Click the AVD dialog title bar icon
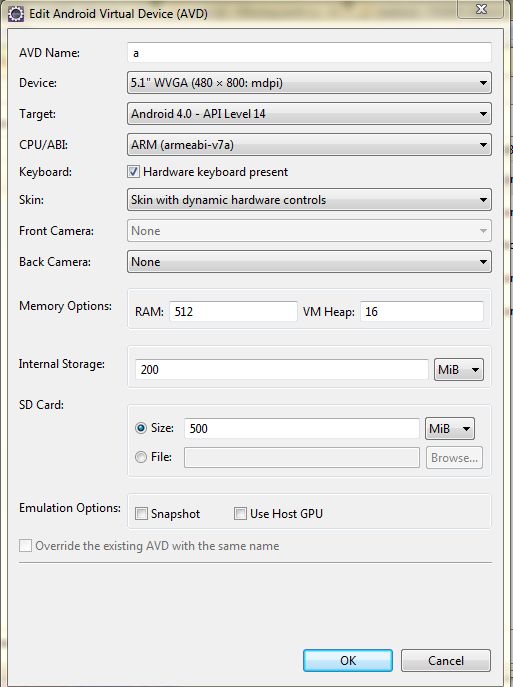 (16, 14)
